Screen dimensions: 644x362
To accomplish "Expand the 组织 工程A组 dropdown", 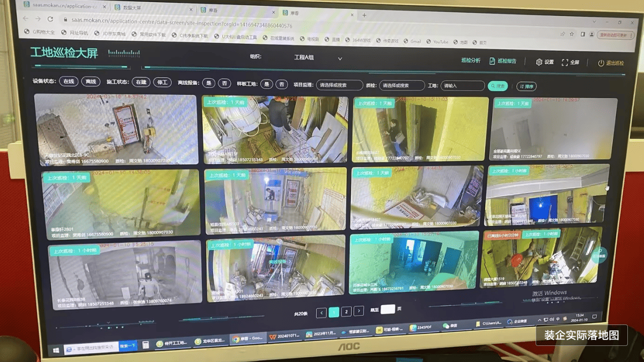I will point(317,57).
